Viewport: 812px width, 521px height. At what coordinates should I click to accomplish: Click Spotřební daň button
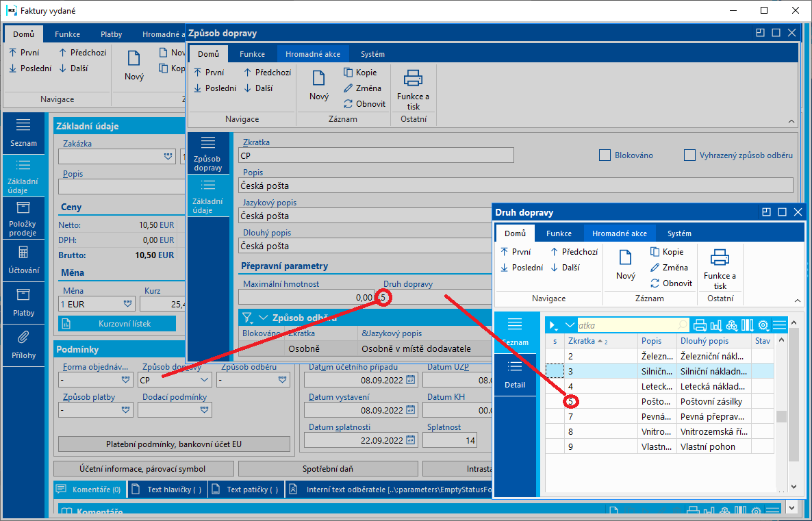pyautogui.click(x=328, y=469)
